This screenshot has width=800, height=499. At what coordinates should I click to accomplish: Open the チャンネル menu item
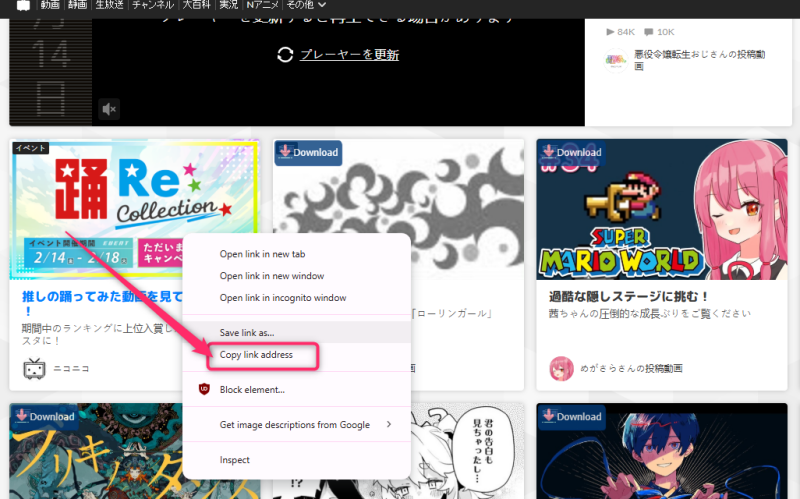153,5
